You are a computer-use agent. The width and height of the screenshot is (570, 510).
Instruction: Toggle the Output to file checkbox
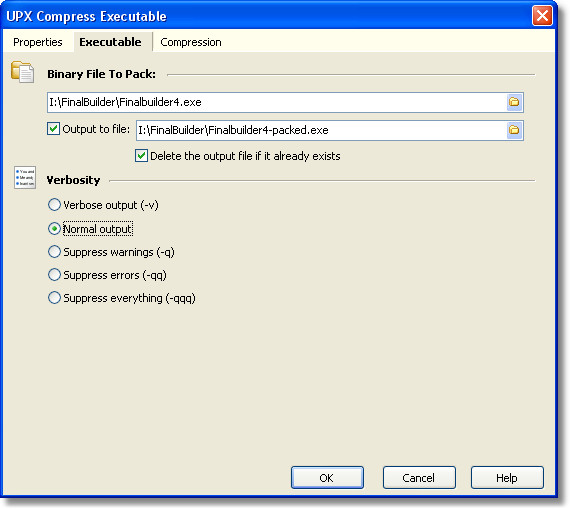pyautogui.click(x=53, y=129)
